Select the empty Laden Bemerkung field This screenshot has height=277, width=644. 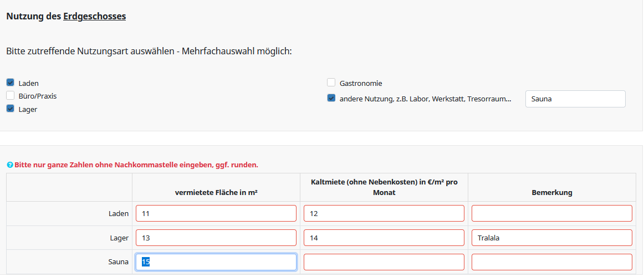[x=551, y=213]
